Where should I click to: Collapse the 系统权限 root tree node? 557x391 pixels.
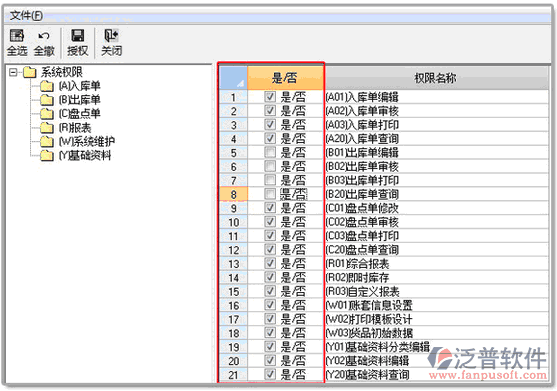coord(13,72)
